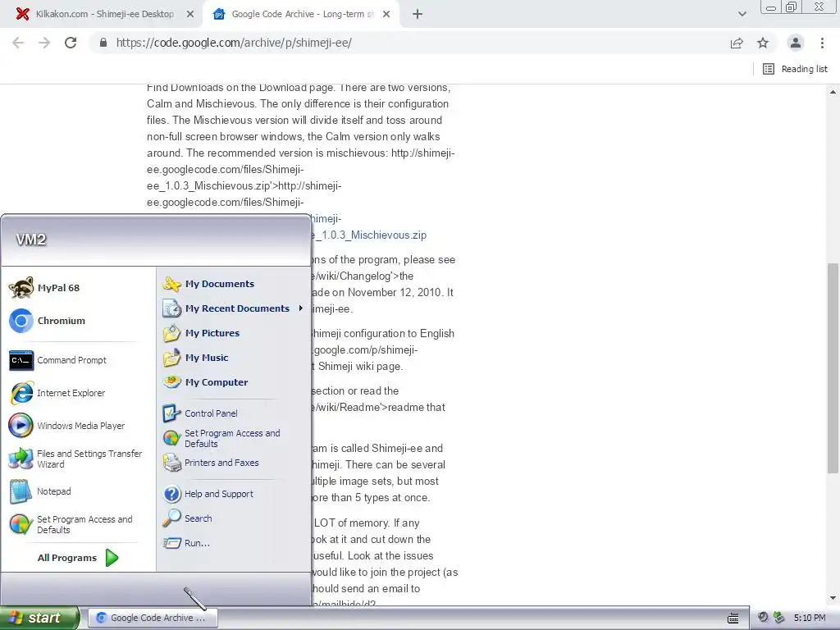Click the page vertical scrollbar thumb
The height and width of the screenshot is (630, 840).
click(x=833, y=368)
